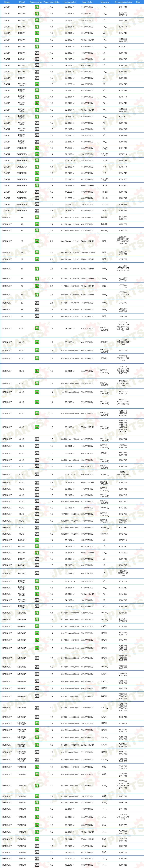Click diesel ON icon in Clio K9K 712 row
This screenshot has height=868, width=144.
point(37,483)
